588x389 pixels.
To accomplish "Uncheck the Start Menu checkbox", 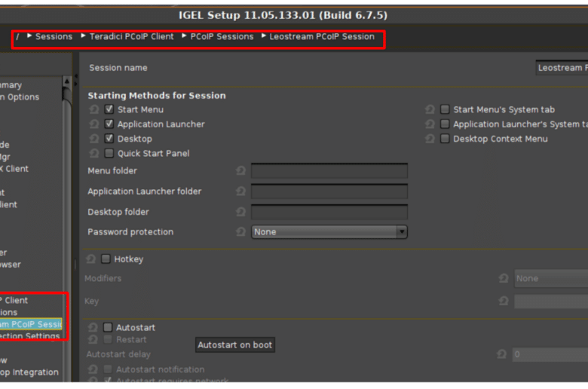I will 109,109.
